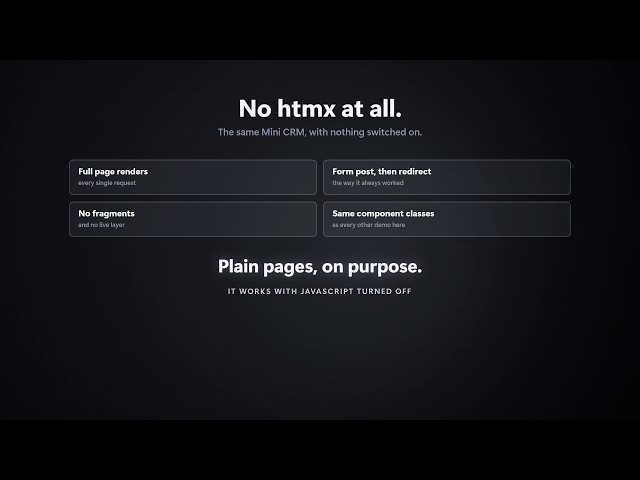Open the 'Full page renders' card
This screenshot has height=480, width=640.
[193, 177]
